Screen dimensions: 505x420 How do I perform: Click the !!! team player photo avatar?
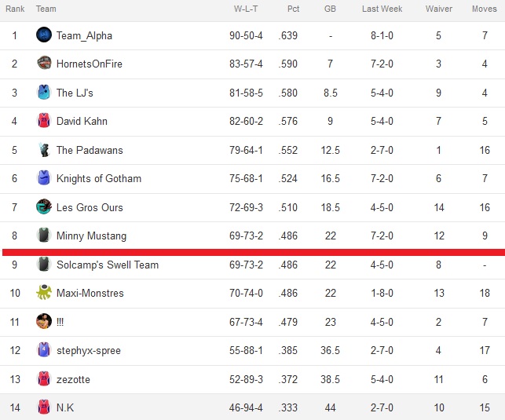click(x=44, y=321)
